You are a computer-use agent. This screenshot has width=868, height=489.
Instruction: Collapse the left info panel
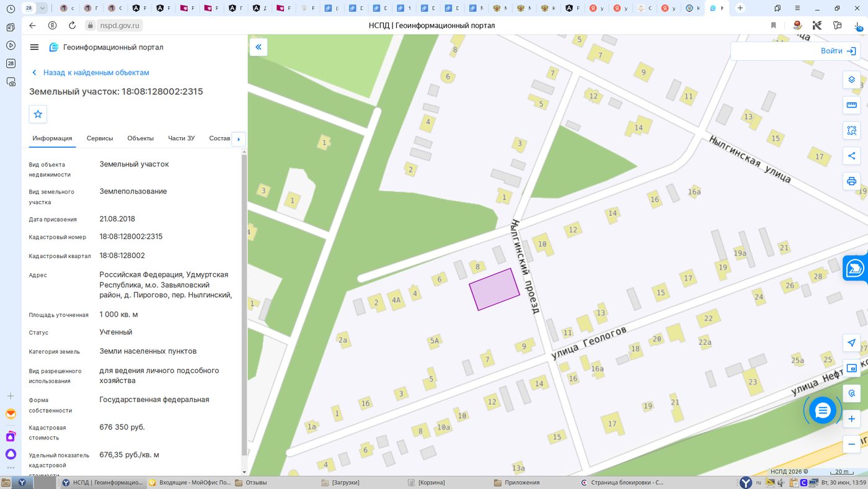[259, 47]
